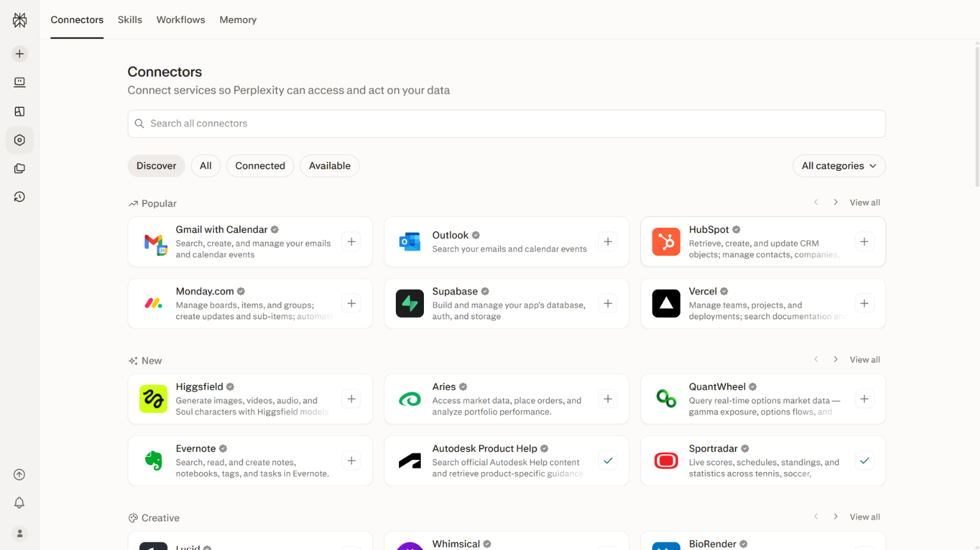
Task: Go to previous page of New connectors
Action: [x=816, y=359]
